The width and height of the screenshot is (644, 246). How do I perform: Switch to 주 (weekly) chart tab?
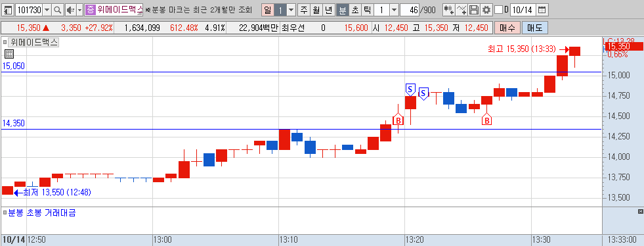[x=303, y=10]
